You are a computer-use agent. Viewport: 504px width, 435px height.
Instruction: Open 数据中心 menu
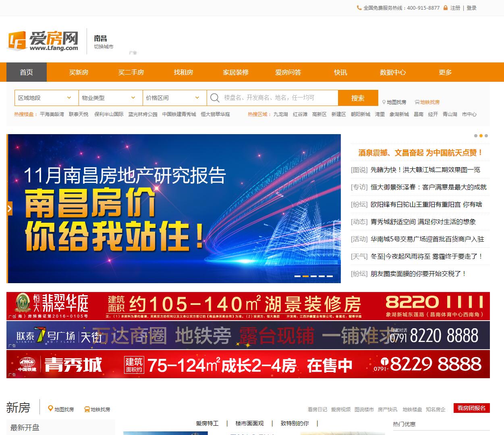[x=393, y=72]
